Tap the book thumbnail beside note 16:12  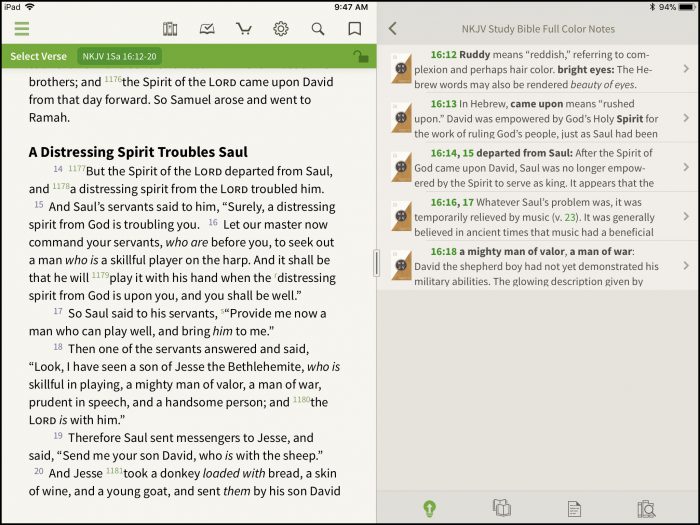[x=401, y=68]
